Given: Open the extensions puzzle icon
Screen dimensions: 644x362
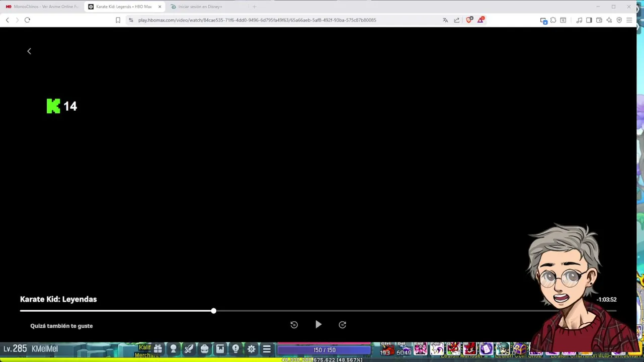Looking at the screenshot, I should click(553, 20).
